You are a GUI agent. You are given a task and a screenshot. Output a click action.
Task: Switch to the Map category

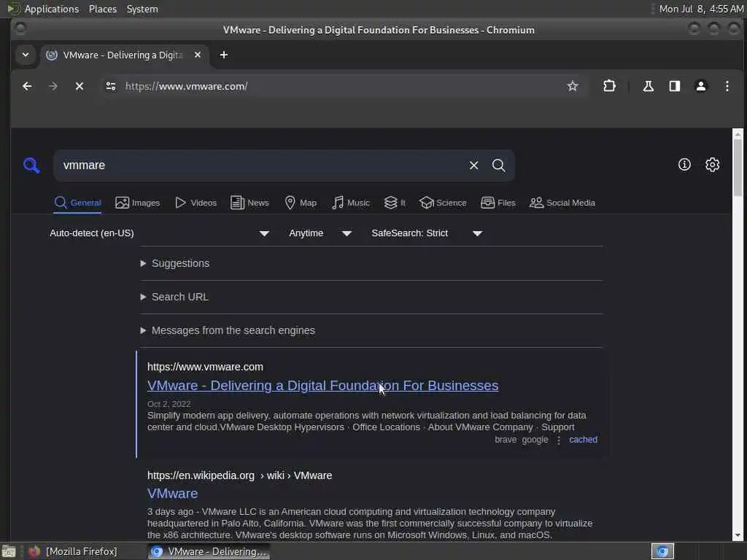[301, 203]
